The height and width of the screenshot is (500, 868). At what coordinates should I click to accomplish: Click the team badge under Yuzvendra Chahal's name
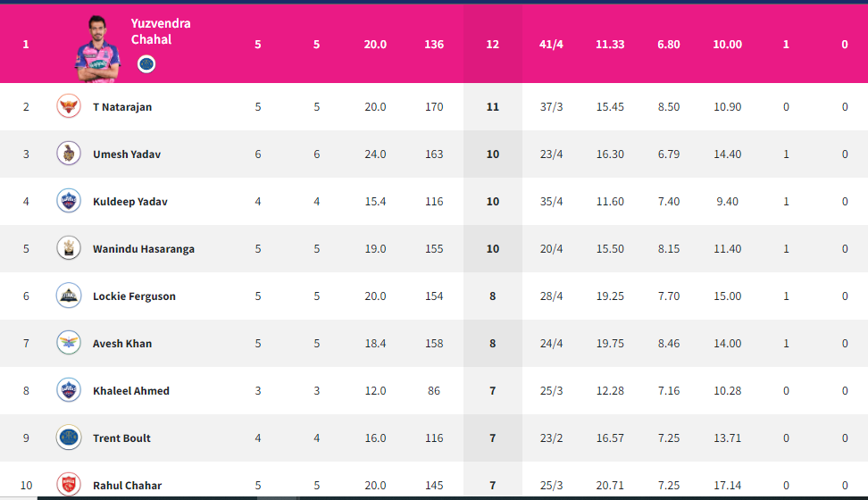click(x=146, y=64)
